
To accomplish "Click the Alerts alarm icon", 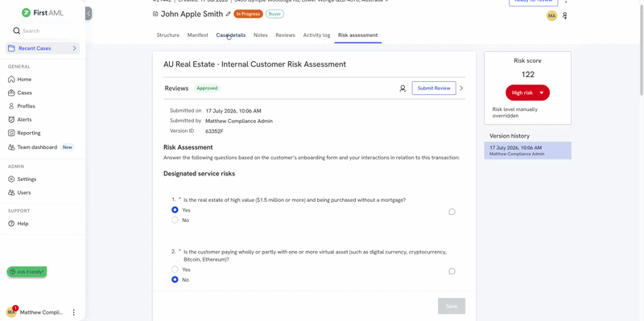I will click(x=11, y=119).
